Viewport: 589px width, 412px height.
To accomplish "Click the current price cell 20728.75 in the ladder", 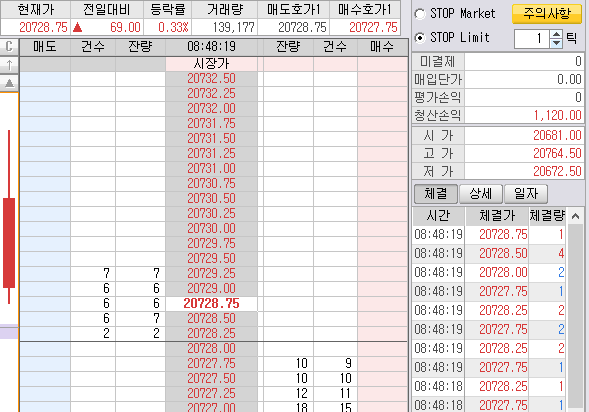I will 211,303.
